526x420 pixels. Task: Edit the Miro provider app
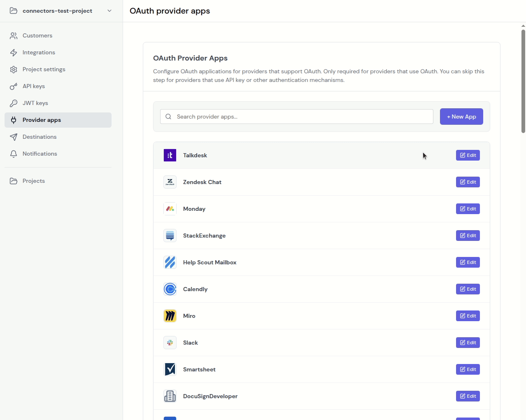(x=468, y=316)
